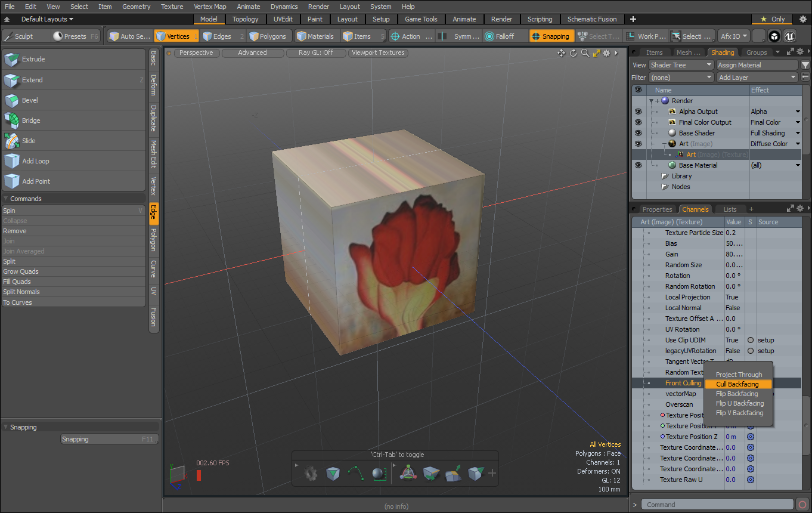812x513 pixels.
Task: Click the viewport zoom magnifier icon
Action: [585, 53]
